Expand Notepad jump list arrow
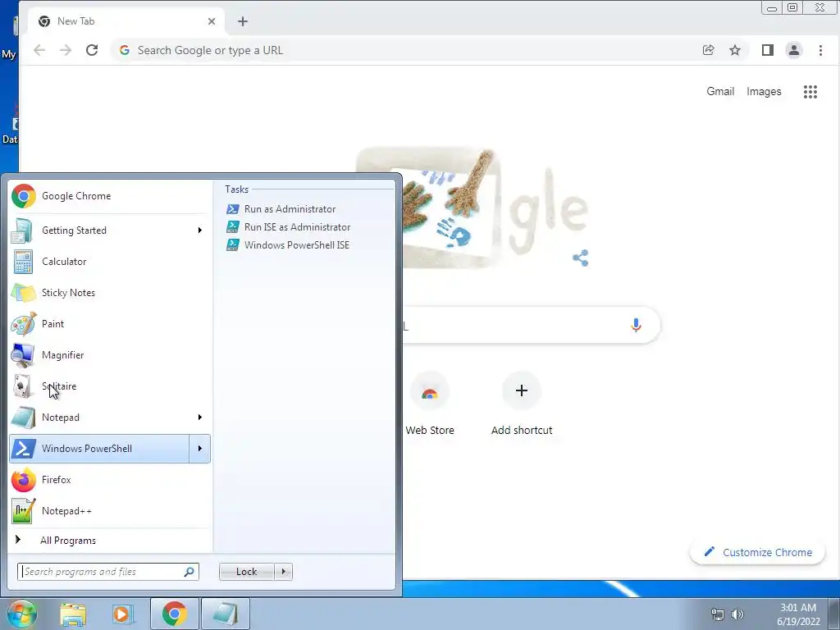Image resolution: width=840 pixels, height=630 pixels. (x=200, y=418)
